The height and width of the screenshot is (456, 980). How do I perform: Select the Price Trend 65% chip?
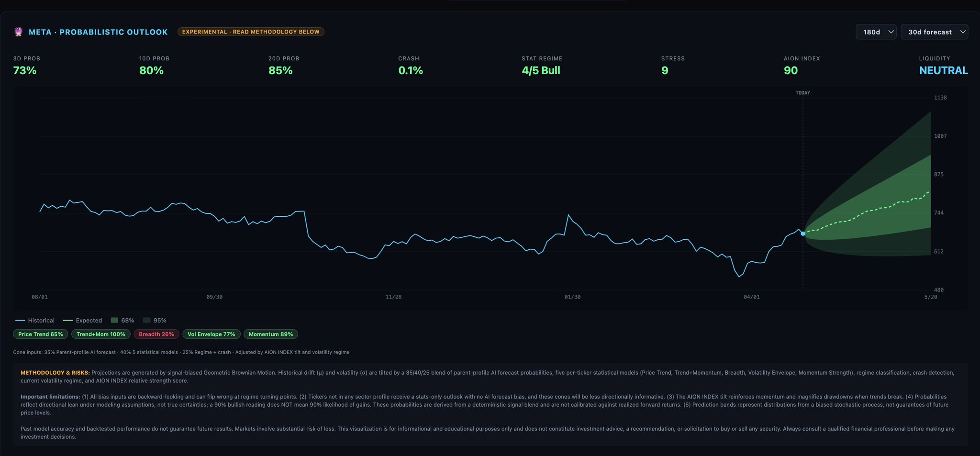pos(40,334)
